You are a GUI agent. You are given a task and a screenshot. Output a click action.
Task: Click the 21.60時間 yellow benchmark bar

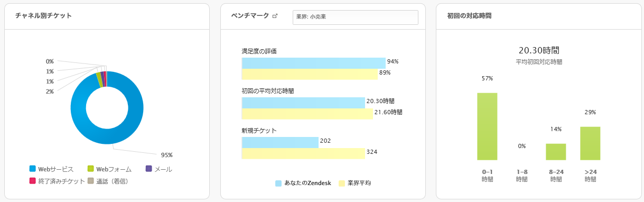point(307,114)
